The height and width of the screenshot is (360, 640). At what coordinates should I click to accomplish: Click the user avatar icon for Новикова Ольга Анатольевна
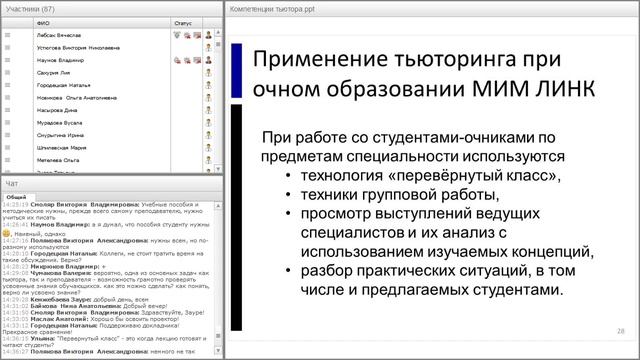[209, 98]
